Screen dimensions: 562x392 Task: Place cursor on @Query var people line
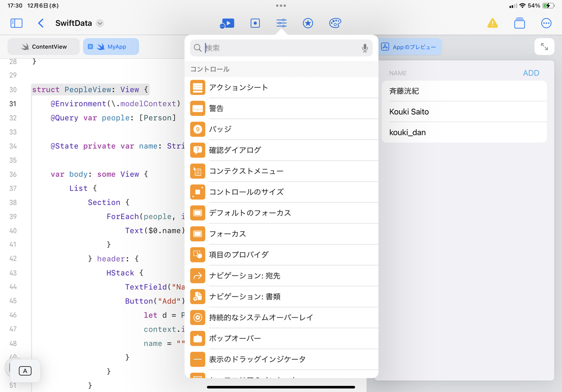point(113,118)
